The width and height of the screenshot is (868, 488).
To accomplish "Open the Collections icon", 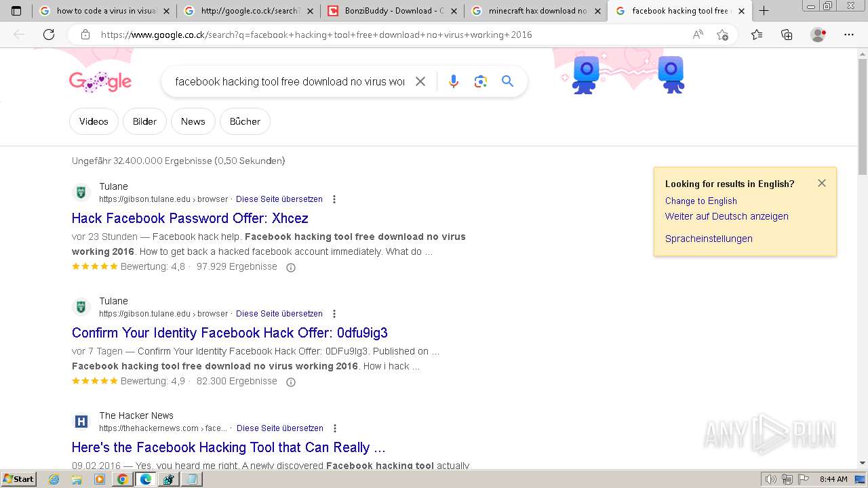I will point(787,35).
